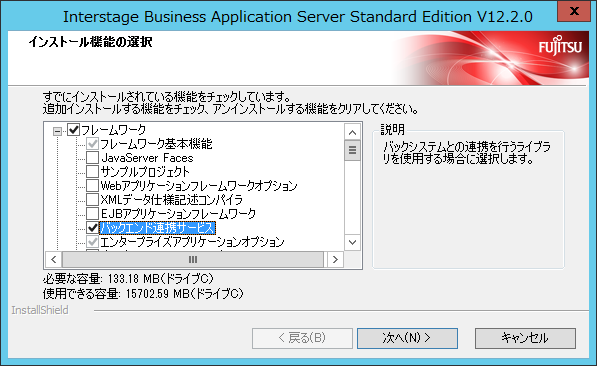
Task: Click the vertical scrollbar thumb
Action: [352, 150]
